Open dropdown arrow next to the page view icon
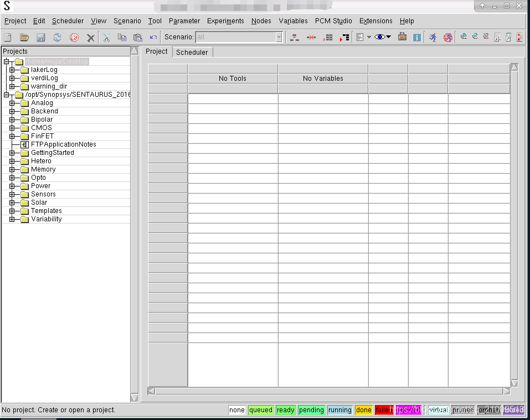Viewport: 530px width, 420px height. [369, 37]
